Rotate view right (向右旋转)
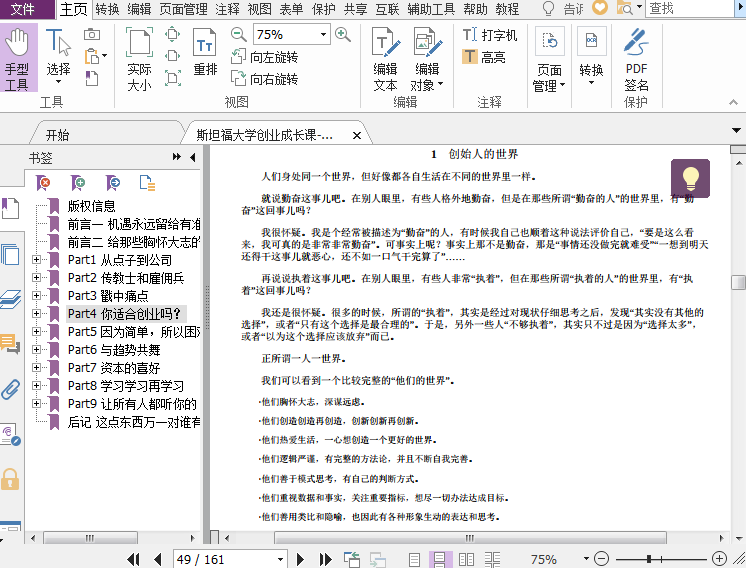746x568 pixels. click(265, 78)
